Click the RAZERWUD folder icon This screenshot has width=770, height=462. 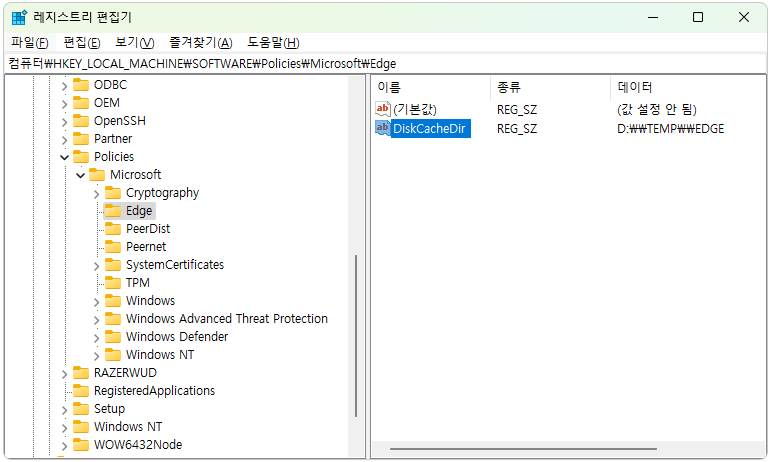tap(81, 373)
